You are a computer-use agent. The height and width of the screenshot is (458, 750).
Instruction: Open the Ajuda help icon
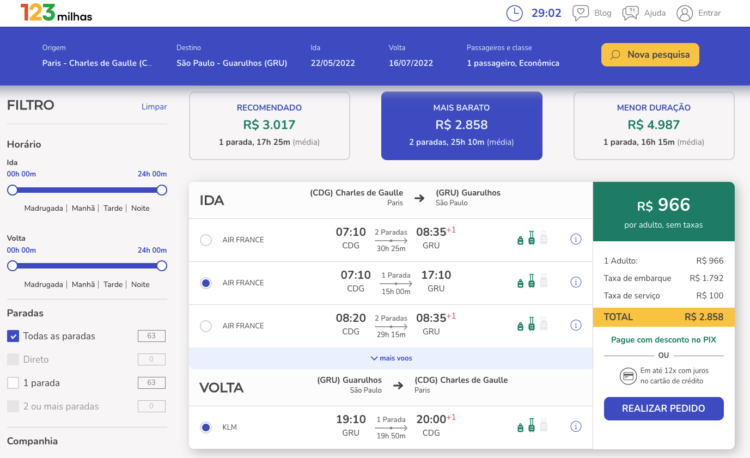click(x=631, y=13)
